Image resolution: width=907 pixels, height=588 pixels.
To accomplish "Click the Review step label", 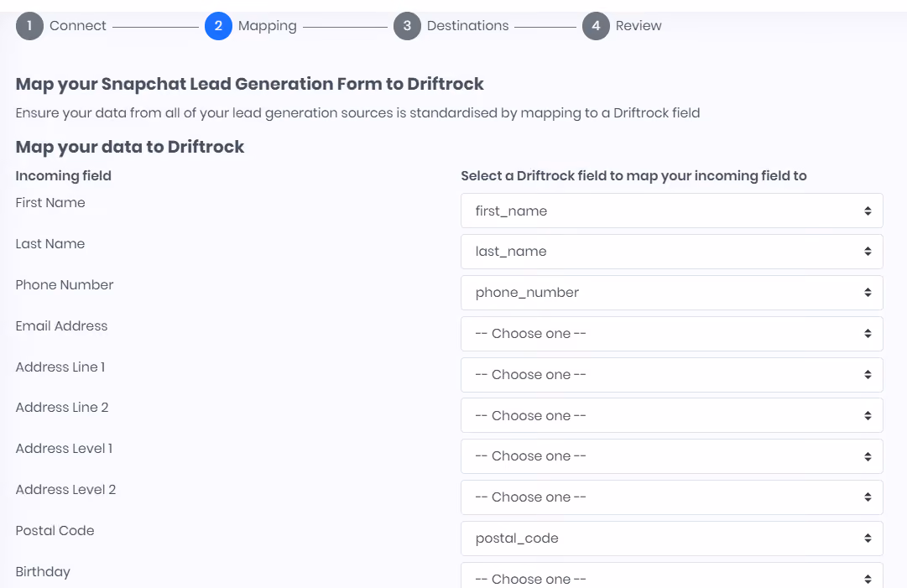I will coord(638,26).
